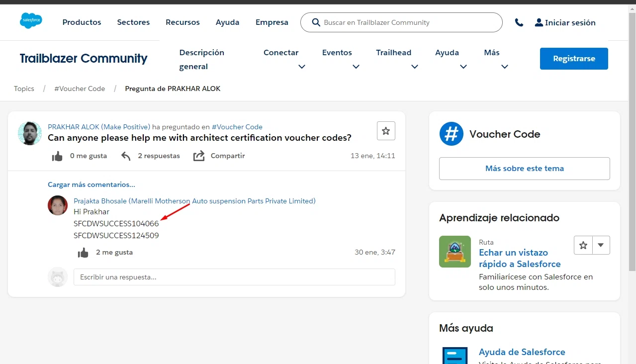Click the 2 me gusta text
This screenshot has width=636, height=364.
pyautogui.click(x=114, y=252)
